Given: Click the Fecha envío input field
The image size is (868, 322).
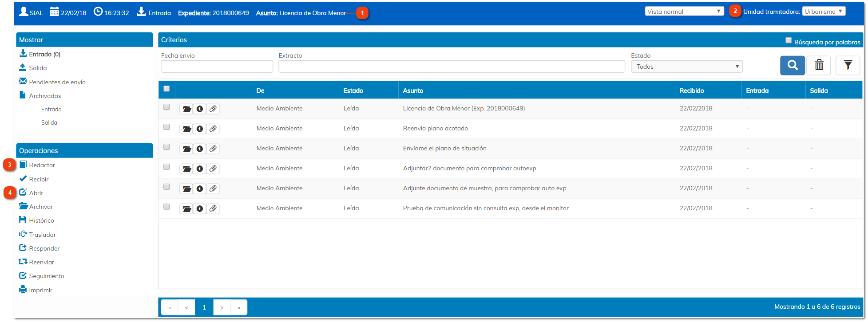Looking at the screenshot, I should click(x=217, y=67).
